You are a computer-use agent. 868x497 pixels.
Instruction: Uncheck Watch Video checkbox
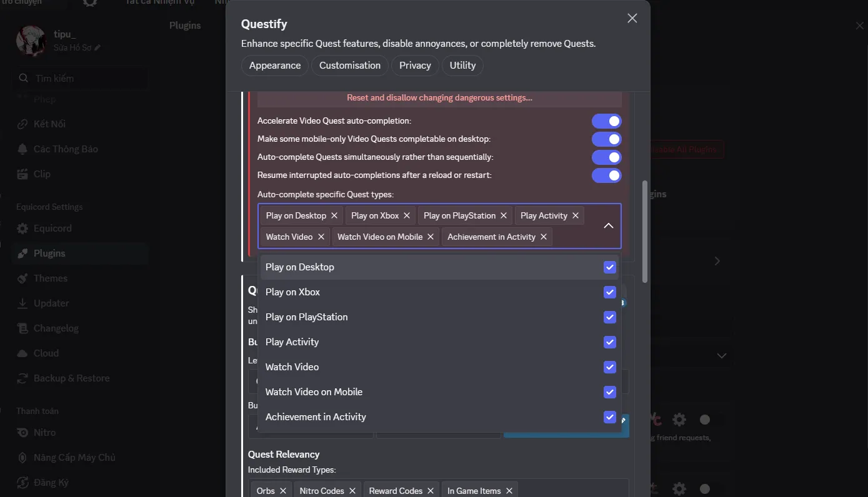610,367
